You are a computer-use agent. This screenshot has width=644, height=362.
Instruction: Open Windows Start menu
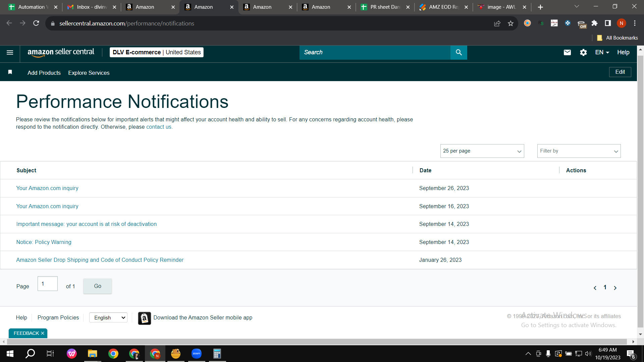[x=10, y=354]
